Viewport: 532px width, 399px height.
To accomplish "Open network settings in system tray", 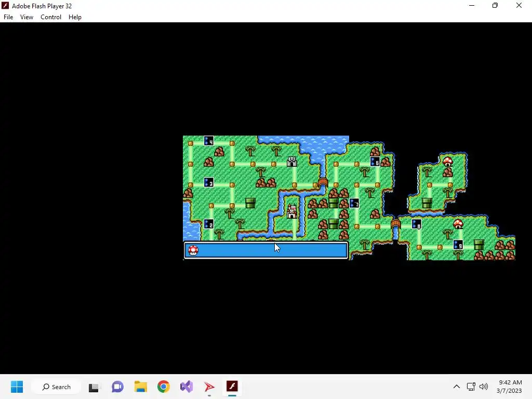I will click(471, 387).
